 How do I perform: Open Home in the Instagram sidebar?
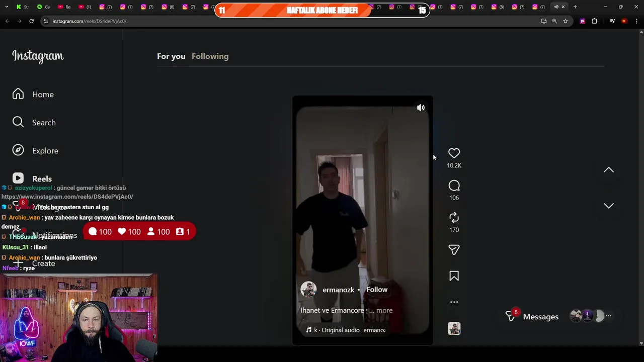pyautogui.click(x=33, y=95)
